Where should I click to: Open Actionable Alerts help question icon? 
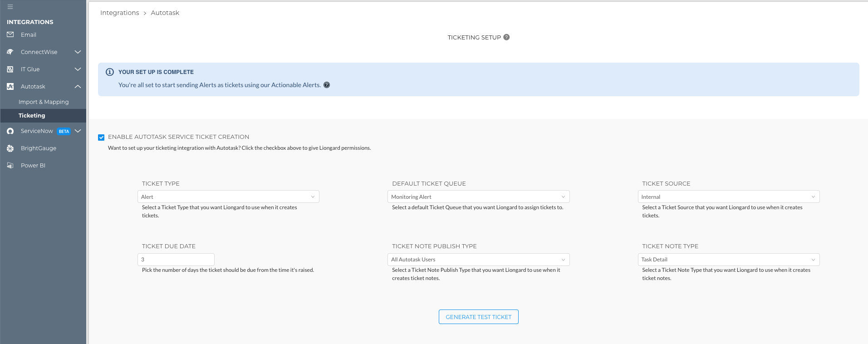click(327, 85)
